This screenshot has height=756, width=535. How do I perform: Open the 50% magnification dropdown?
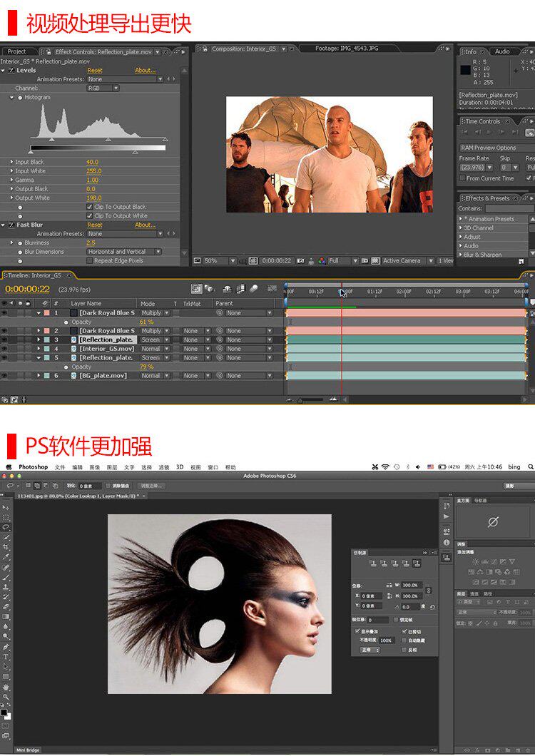click(220, 261)
